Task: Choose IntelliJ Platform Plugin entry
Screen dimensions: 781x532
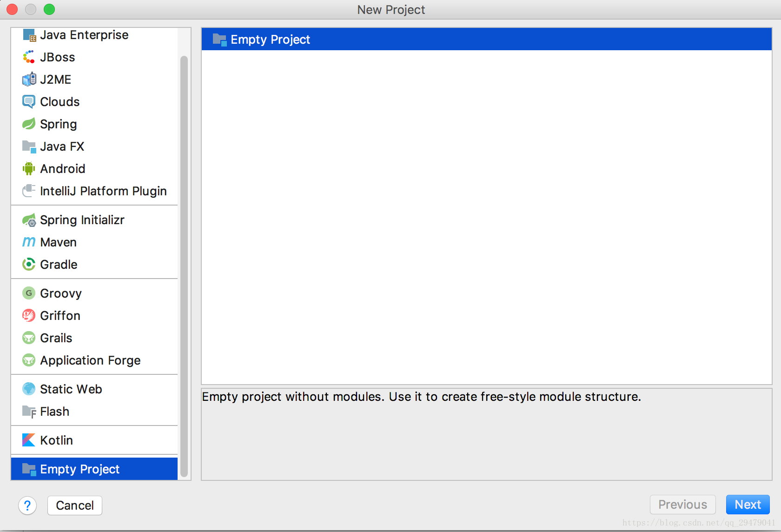Action: click(x=94, y=191)
